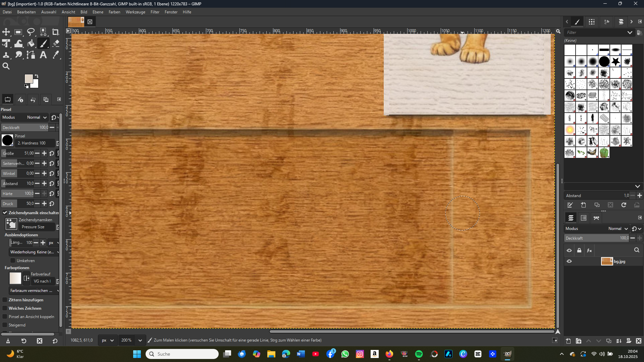Select the Clone stamp tool
Viewport: 644px width, 362px height.
point(6,55)
